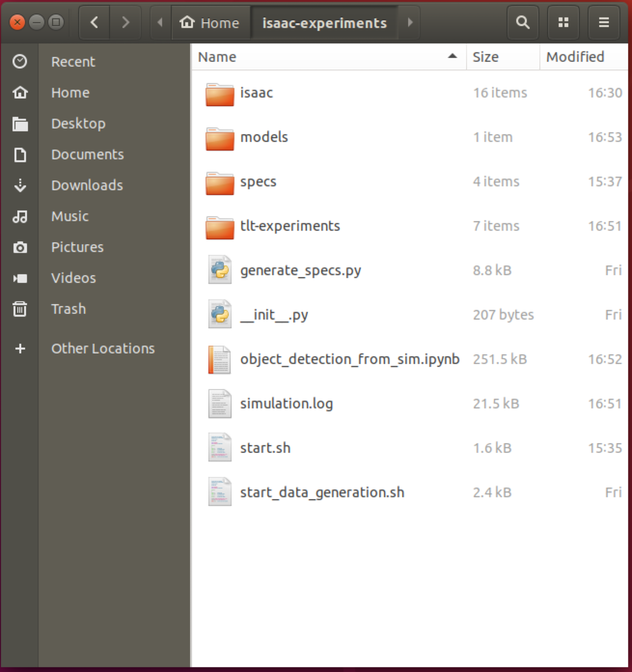Image resolution: width=632 pixels, height=672 pixels.
Task: Select the models folder icon
Action: 220,138
